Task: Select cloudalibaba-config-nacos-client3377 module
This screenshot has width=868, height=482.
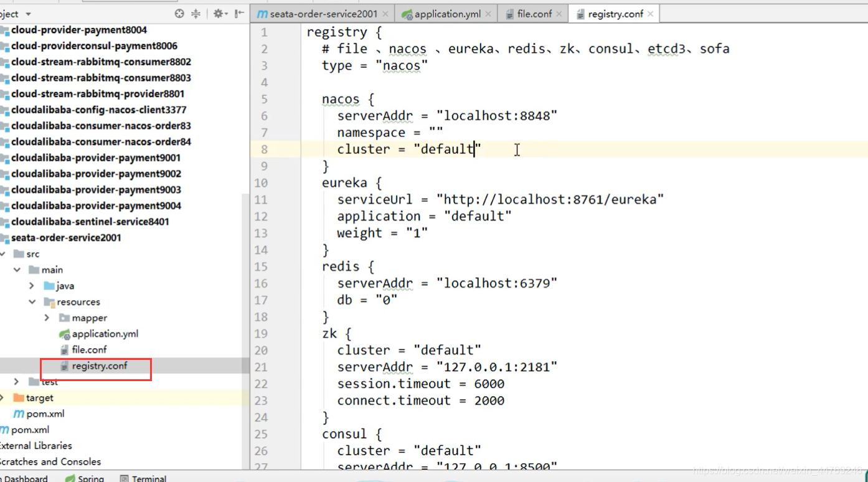Action: click(98, 110)
